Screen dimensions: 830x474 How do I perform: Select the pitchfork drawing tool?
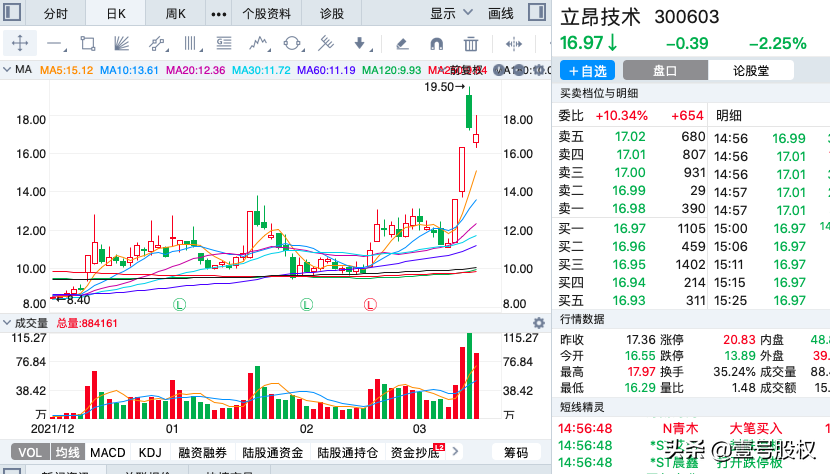(x=326, y=43)
